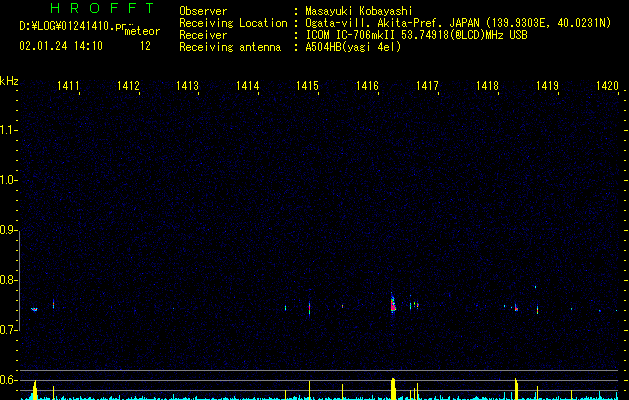Click the 0.7 kHz frequency label
This screenshot has height=400, width=629.
click(8, 330)
